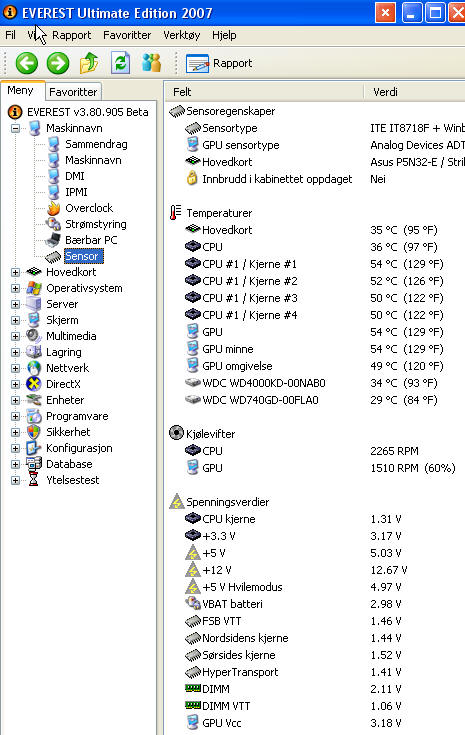Expand the Nettverk tree node
This screenshot has width=465, height=735.
(x=15, y=368)
